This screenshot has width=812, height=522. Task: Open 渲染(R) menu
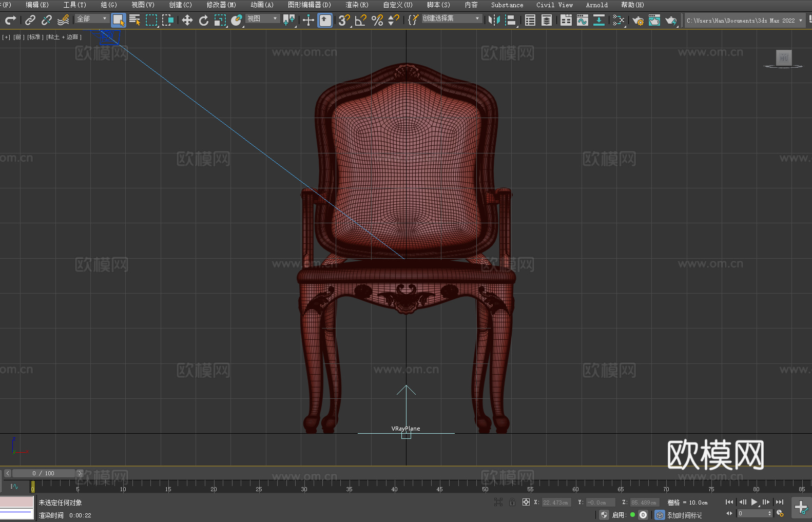[357, 5]
